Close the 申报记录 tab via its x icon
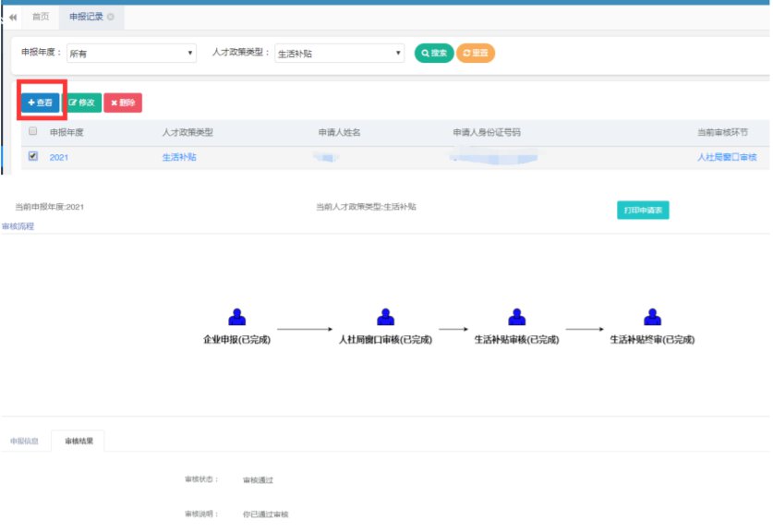 tap(111, 17)
